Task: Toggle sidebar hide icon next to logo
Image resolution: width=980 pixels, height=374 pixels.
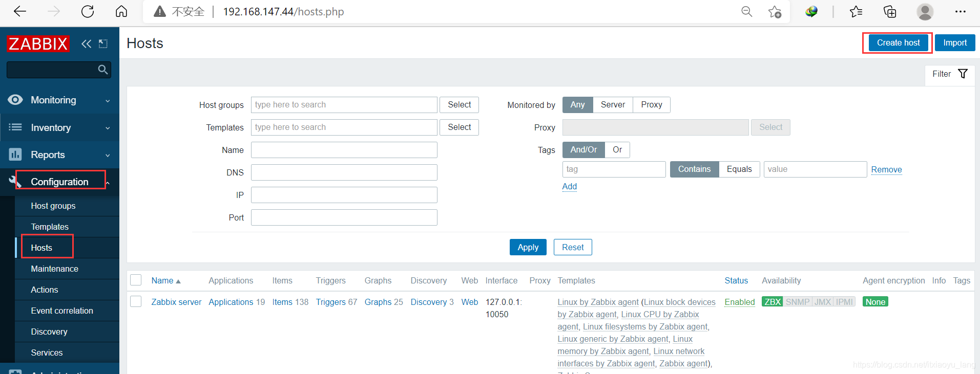Action: 103,44
